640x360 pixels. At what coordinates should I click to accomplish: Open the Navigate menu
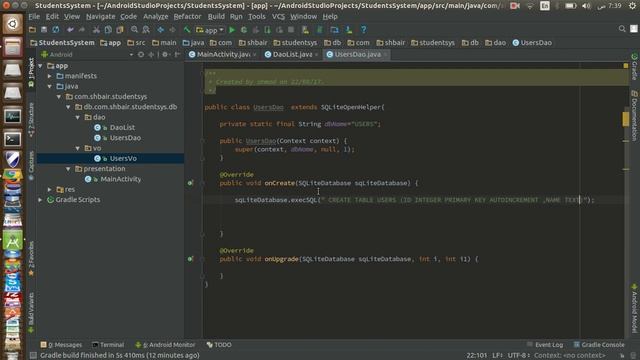[100, 16]
